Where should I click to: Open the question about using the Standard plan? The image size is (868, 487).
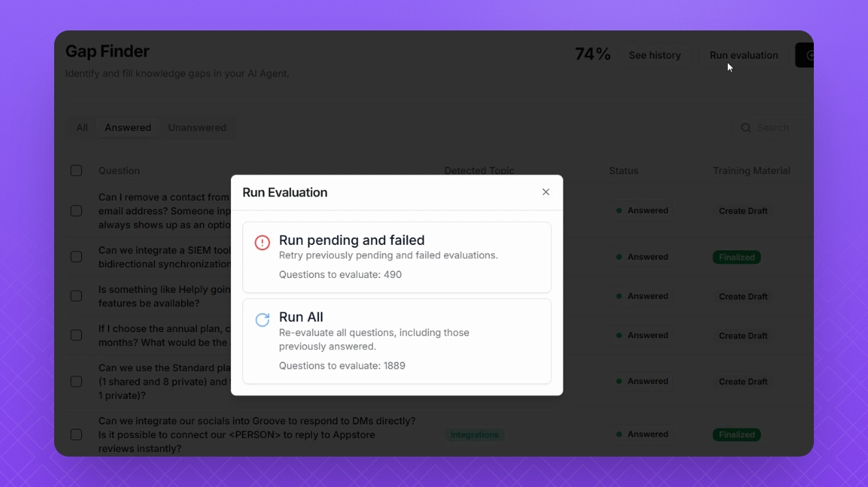point(165,381)
